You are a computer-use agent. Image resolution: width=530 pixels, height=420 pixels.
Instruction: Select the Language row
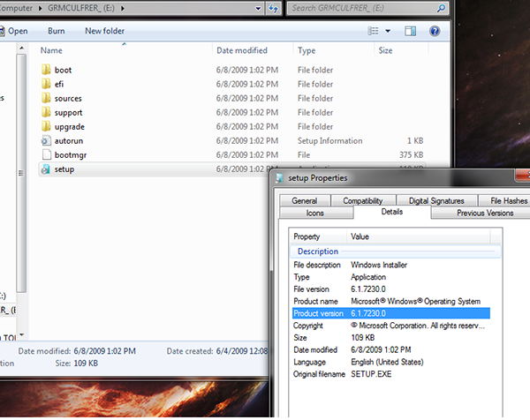pyautogui.click(x=391, y=363)
